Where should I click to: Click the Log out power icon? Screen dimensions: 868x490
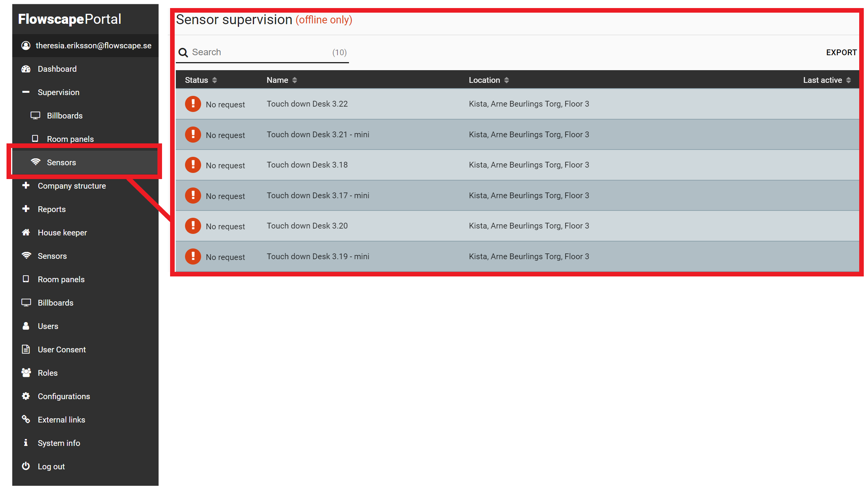pyautogui.click(x=26, y=466)
